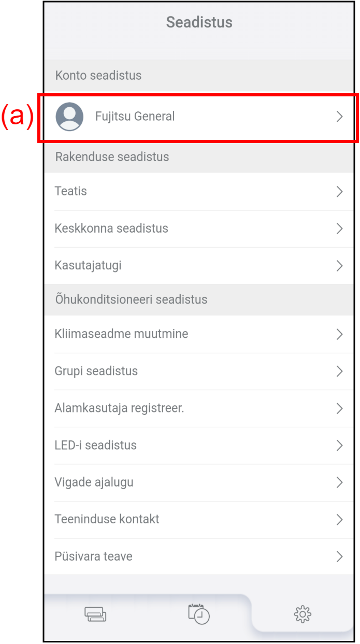The height and width of the screenshot is (644, 360).
Task: Expand the Fujitsu General row chevron
Action: click(x=340, y=117)
